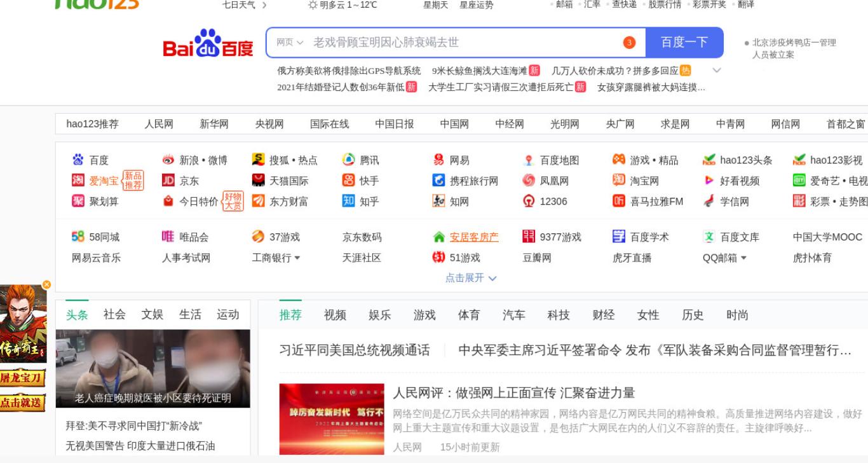This screenshot has height=463, width=868.
Task: Open the 9377游戏 icon
Action: 529,237
